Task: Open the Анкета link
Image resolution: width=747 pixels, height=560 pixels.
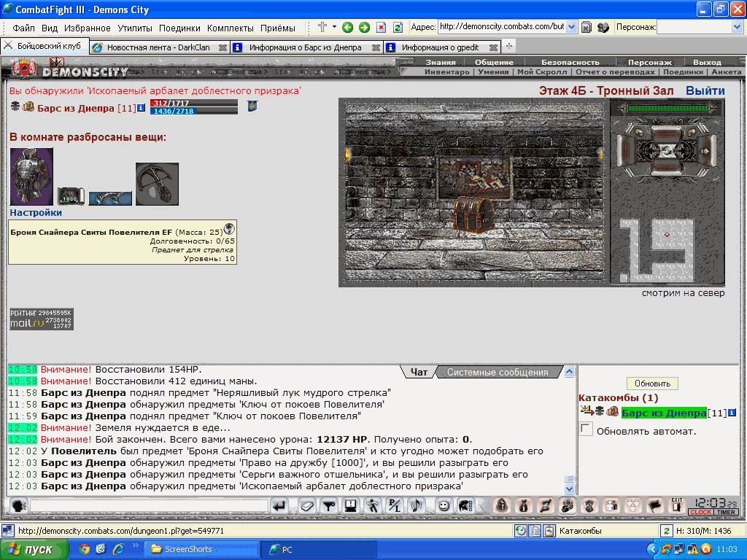Action: [727, 72]
